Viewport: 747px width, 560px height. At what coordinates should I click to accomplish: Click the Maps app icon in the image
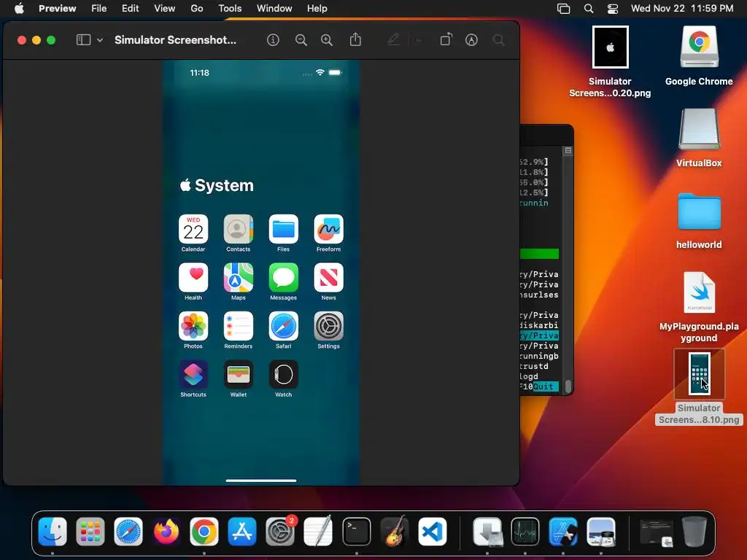coord(239,278)
